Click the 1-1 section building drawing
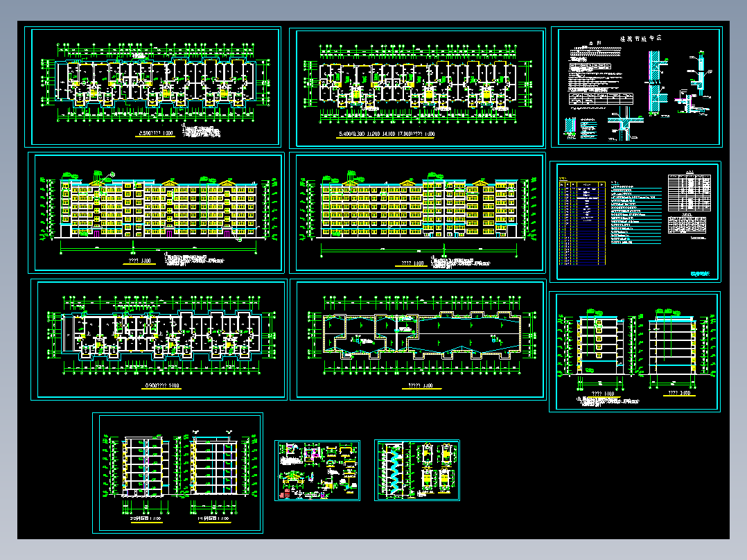 pyautogui.click(x=214, y=466)
